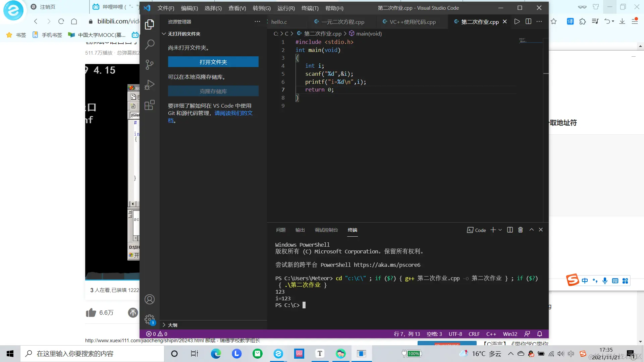Screen dimensions: 644x362
Task: Open the Extensions view
Action: 150,105
